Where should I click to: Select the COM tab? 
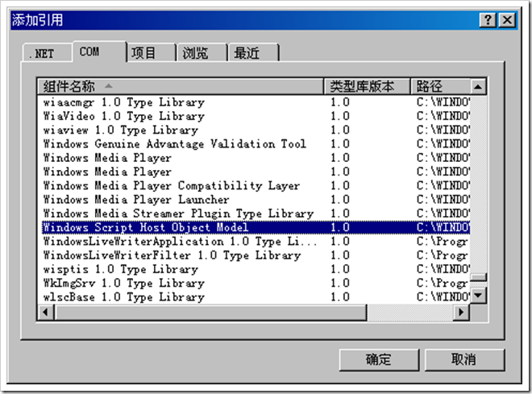pyautogui.click(x=99, y=52)
